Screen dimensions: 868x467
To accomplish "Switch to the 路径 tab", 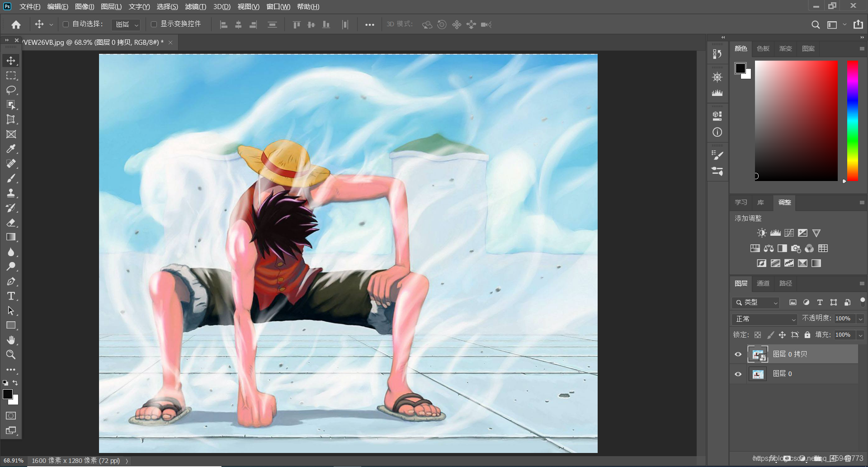I will (786, 284).
